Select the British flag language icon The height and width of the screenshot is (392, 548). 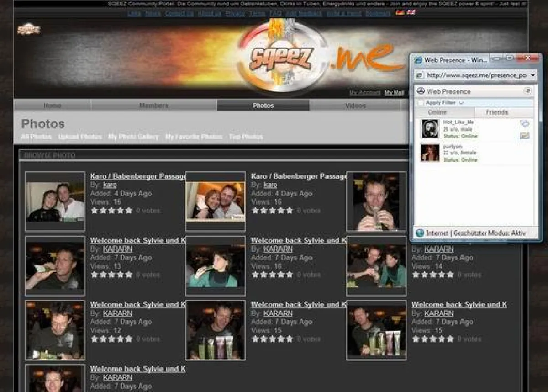coord(411,13)
